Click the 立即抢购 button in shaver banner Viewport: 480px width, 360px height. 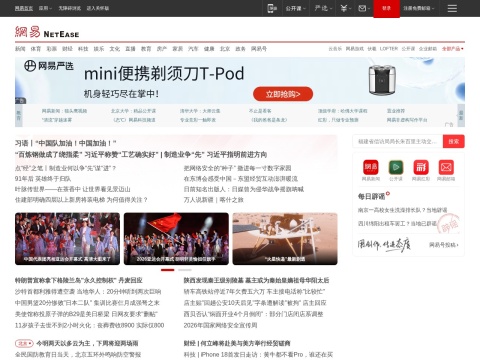283,94
